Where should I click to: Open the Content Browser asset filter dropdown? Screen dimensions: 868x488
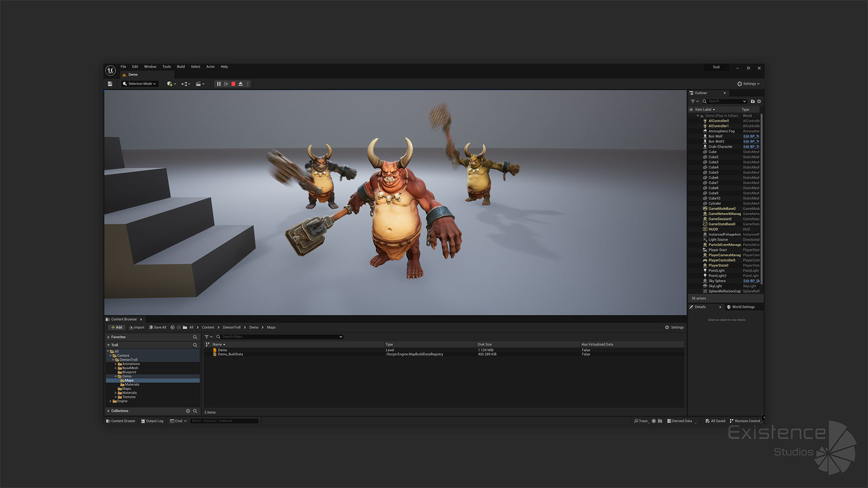click(208, 337)
